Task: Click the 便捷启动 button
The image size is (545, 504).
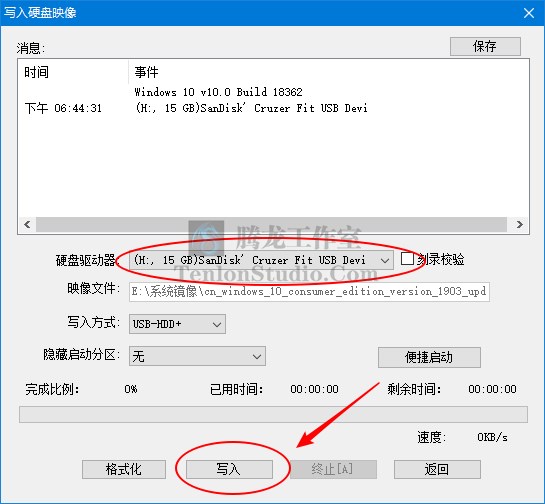Action: coord(429,357)
